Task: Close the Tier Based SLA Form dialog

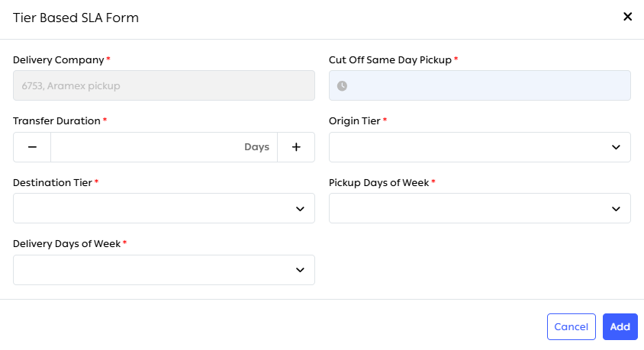Action: (x=628, y=16)
